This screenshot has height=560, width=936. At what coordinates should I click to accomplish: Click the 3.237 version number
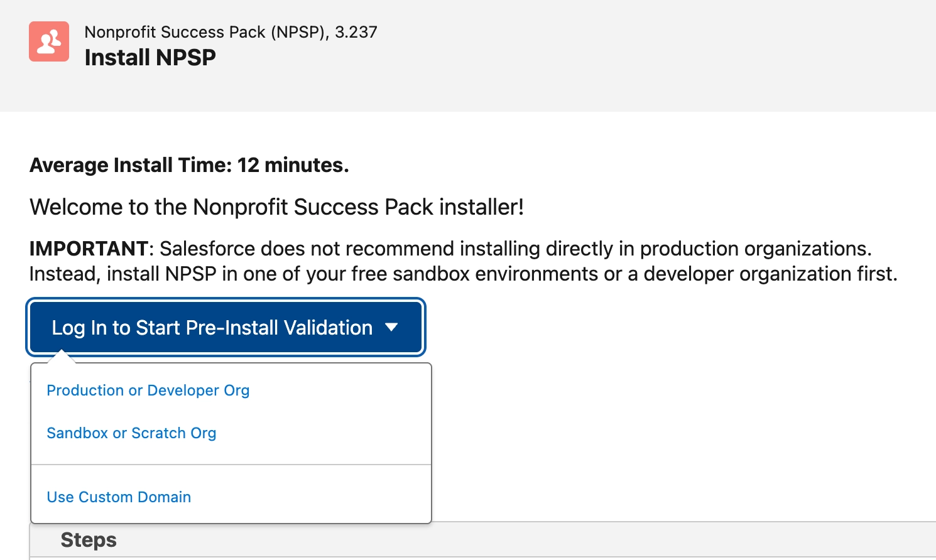click(x=356, y=32)
